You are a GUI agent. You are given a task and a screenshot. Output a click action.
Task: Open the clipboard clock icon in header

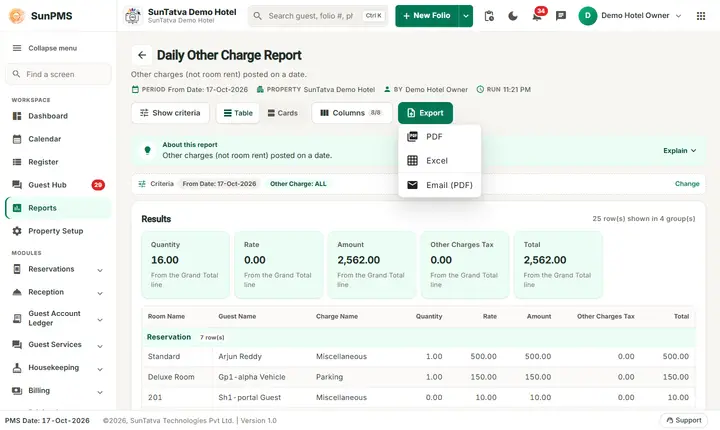[x=489, y=16]
